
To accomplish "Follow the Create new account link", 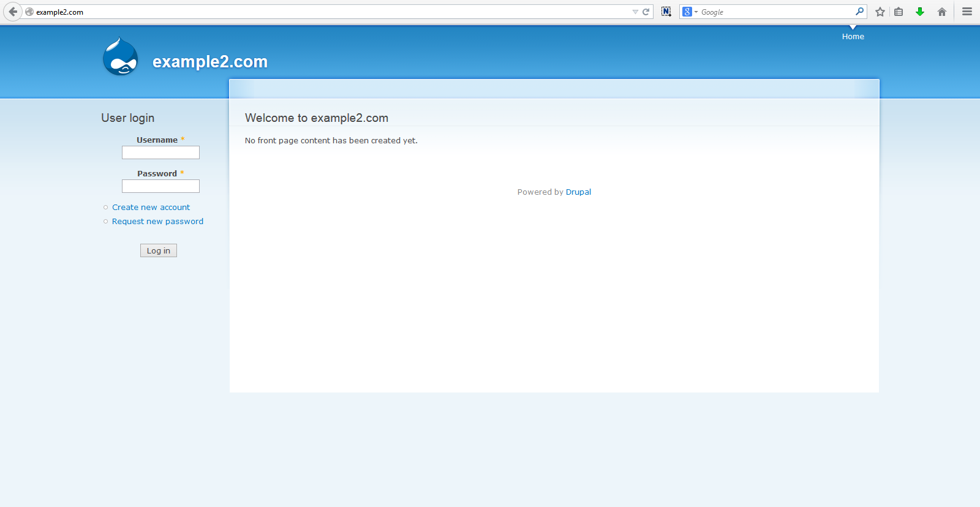I will [x=151, y=208].
